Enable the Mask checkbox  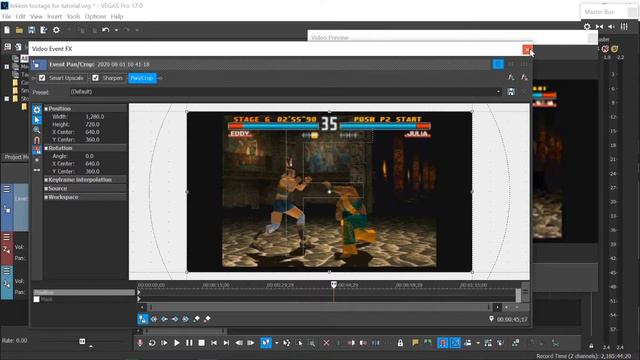point(36,300)
